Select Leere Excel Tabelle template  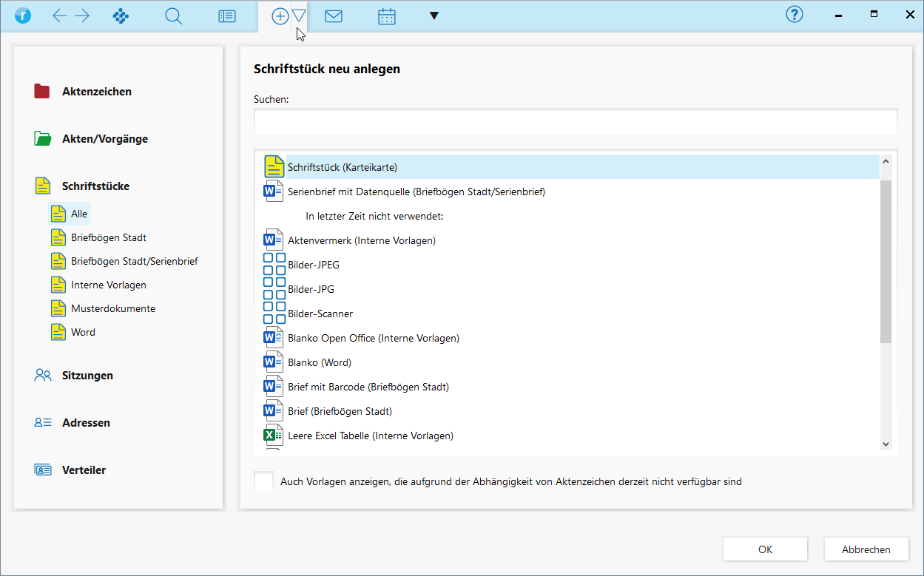pyautogui.click(x=370, y=436)
